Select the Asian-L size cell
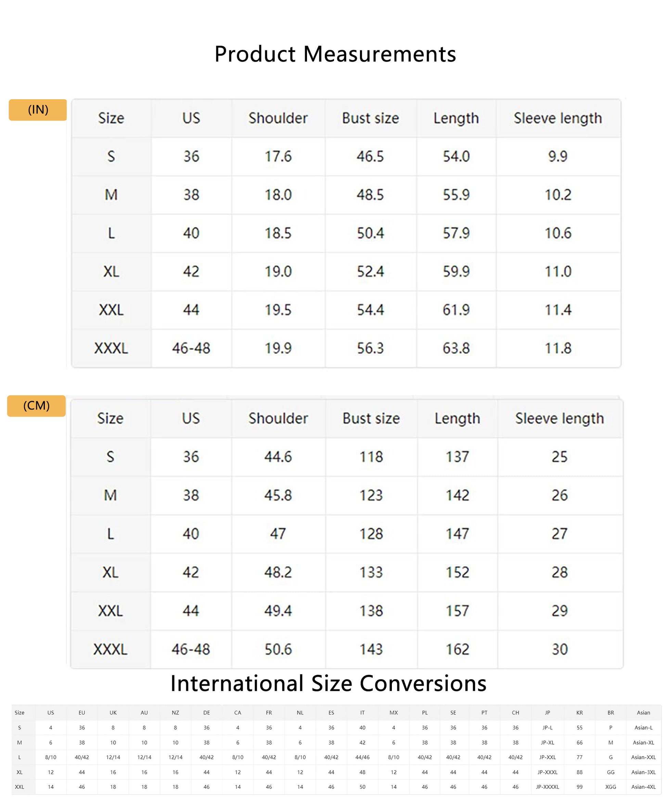This screenshot has width=666, height=812. tap(643, 727)
